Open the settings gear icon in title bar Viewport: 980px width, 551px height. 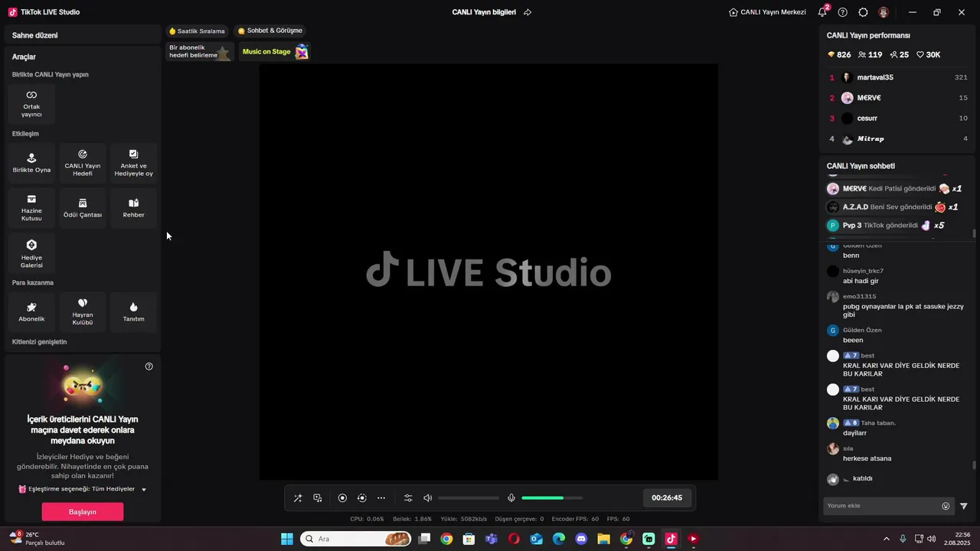pyautogui.click(x=864, y=12)
